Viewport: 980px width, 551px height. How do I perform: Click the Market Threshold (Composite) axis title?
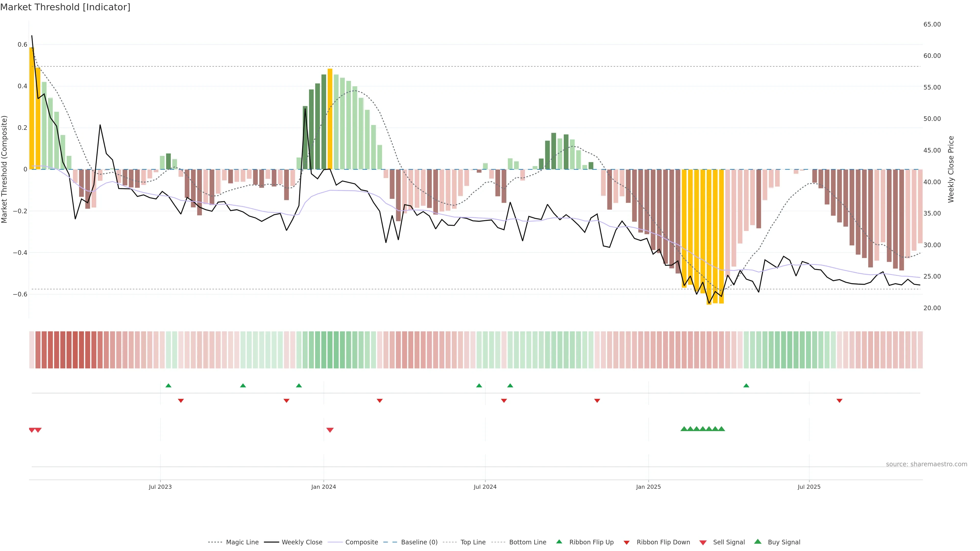click(x=5, y=169)
